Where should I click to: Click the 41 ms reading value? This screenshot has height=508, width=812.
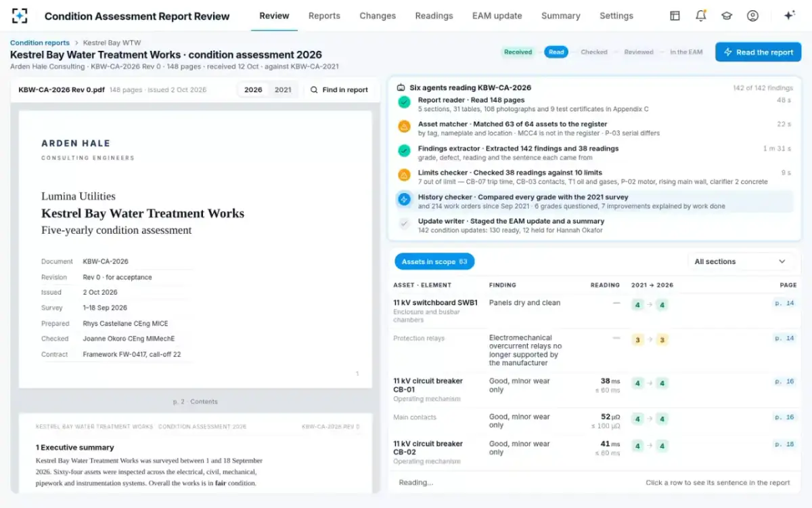coord(610,444)
